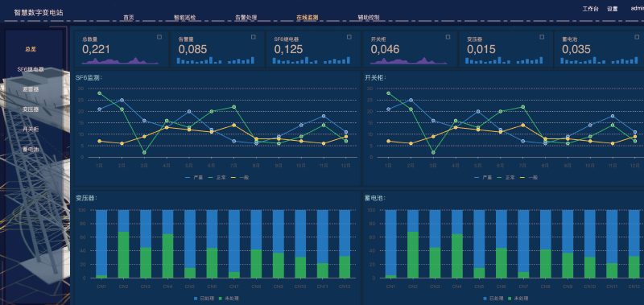Image resolution: width=644 pixels, height=305 pixels.
Task: Check the box on 告警量 card
Action: tap(254, 37)
